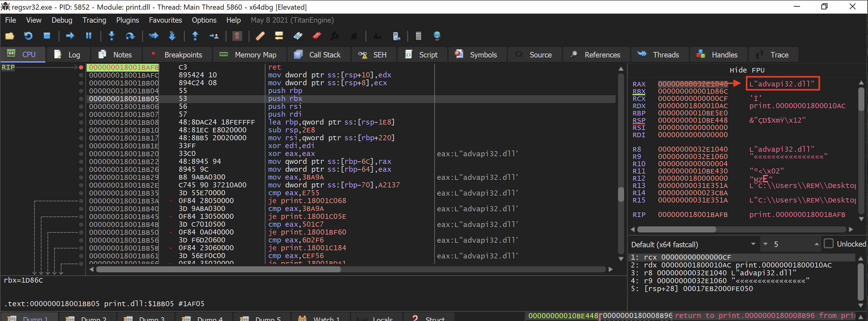
Task: Open patches with the band-aid icon
Action: pyautogui.click(x=260, y=36)
